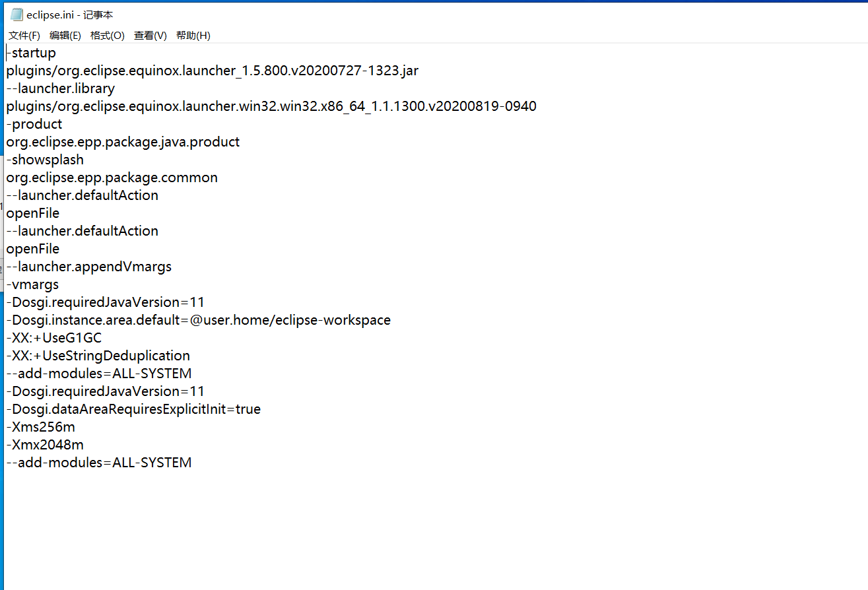868x590 pixels.
Task: Place cursor on the '-startup' line
Action: tap(32, 53)
